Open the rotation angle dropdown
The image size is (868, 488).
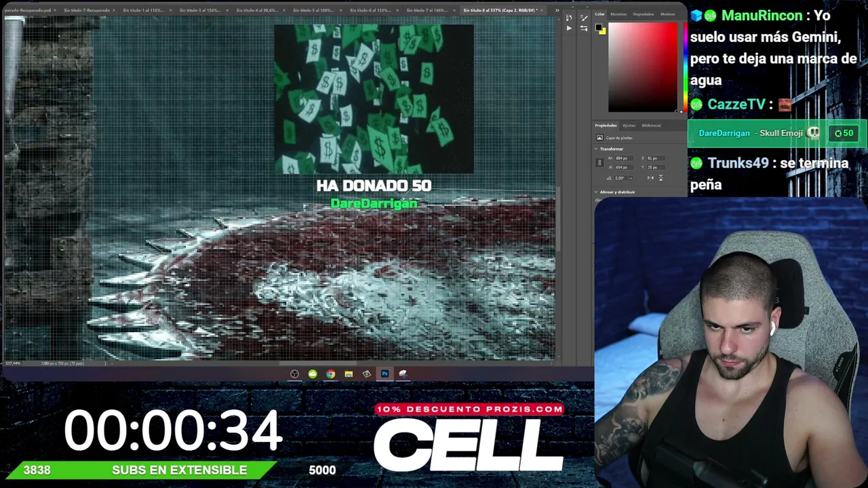[631, 178]
